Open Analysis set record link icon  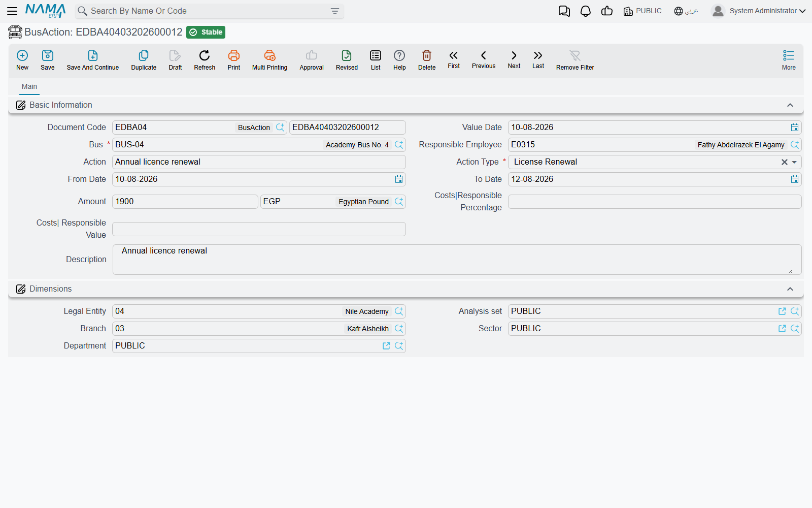(x=782, y=311)
